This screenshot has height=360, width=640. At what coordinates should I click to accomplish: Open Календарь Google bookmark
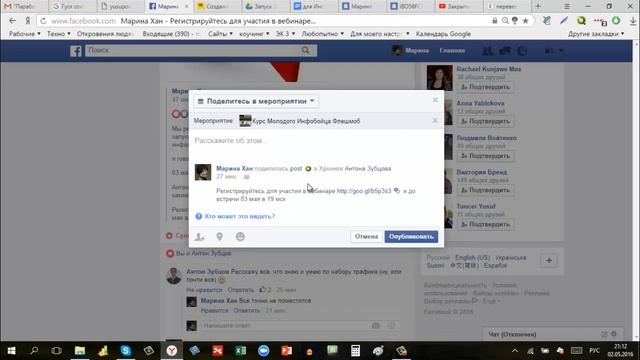point(443,34)
